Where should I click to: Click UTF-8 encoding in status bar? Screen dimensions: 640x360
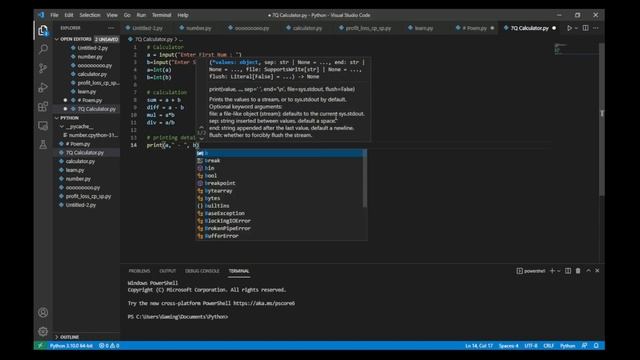[531, 346]
